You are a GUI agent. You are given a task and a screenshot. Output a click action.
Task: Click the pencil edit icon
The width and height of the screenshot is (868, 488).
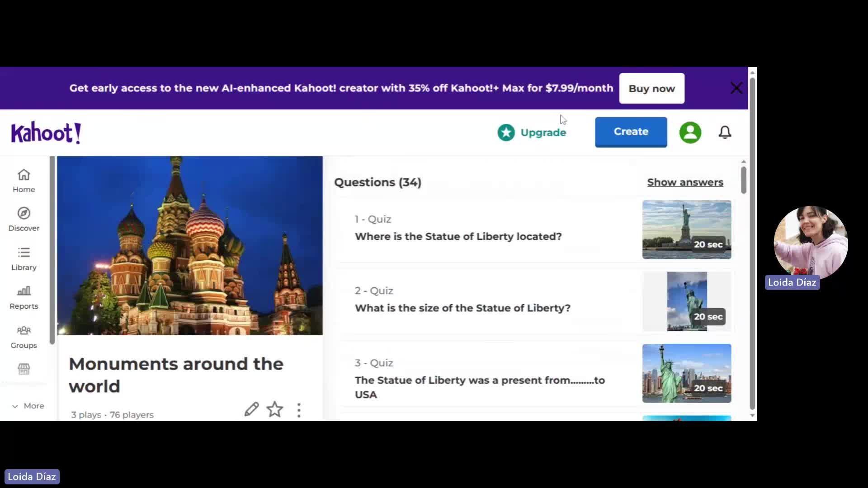click(x=251, y=409)
